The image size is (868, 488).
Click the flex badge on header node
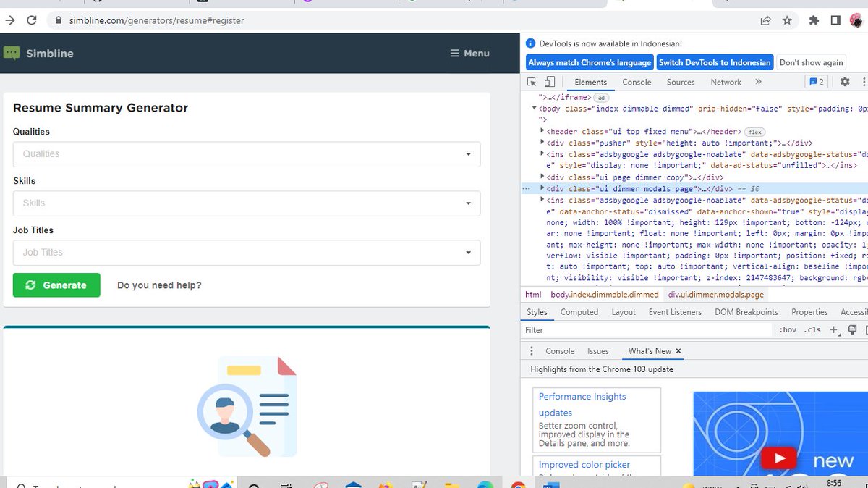point(755,132)
